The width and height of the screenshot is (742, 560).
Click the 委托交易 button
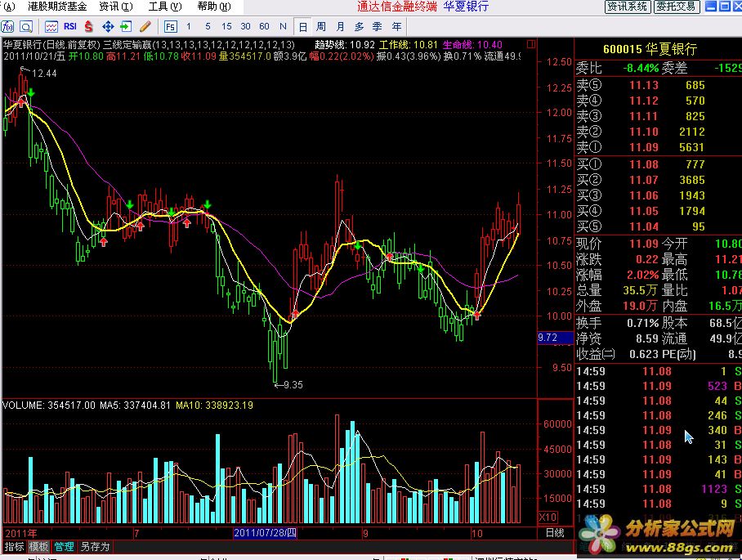(x=677, y=7)
